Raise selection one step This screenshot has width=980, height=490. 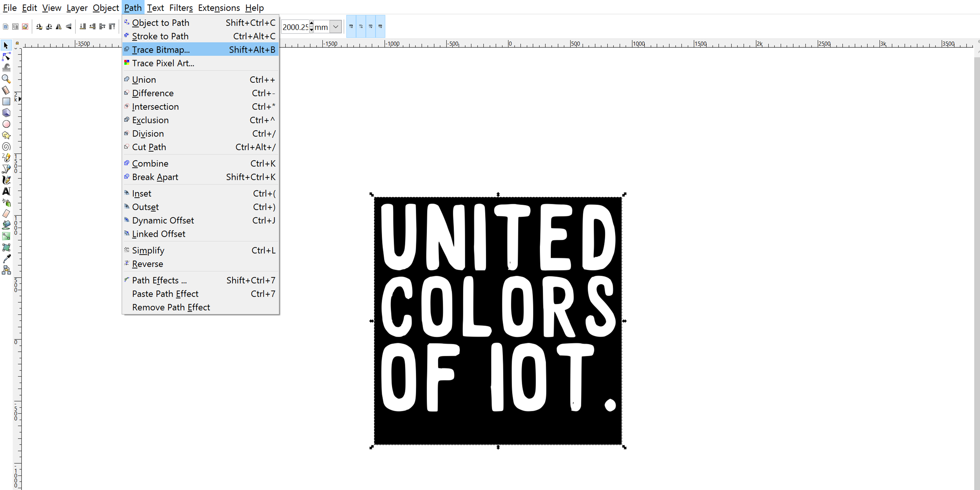(x=102, y=27)
